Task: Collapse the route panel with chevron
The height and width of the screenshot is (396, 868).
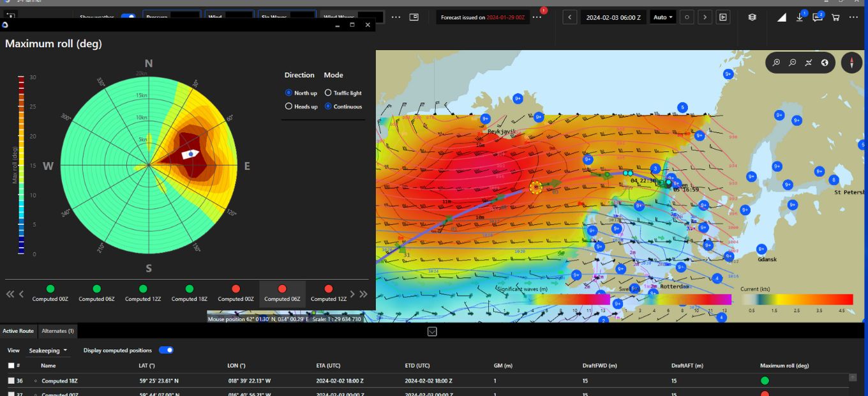Action: coord(432,331)
